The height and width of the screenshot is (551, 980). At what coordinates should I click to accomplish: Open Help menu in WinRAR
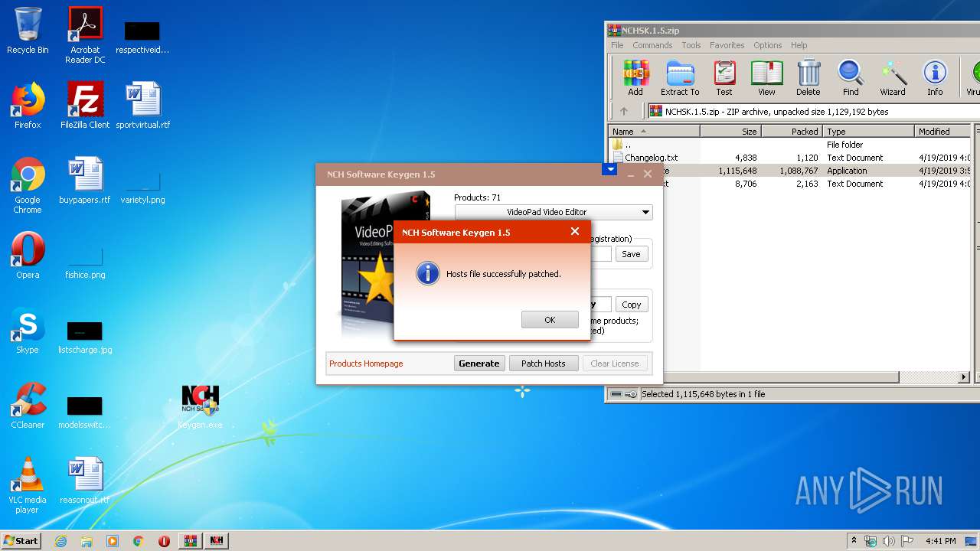click(799, 45)
